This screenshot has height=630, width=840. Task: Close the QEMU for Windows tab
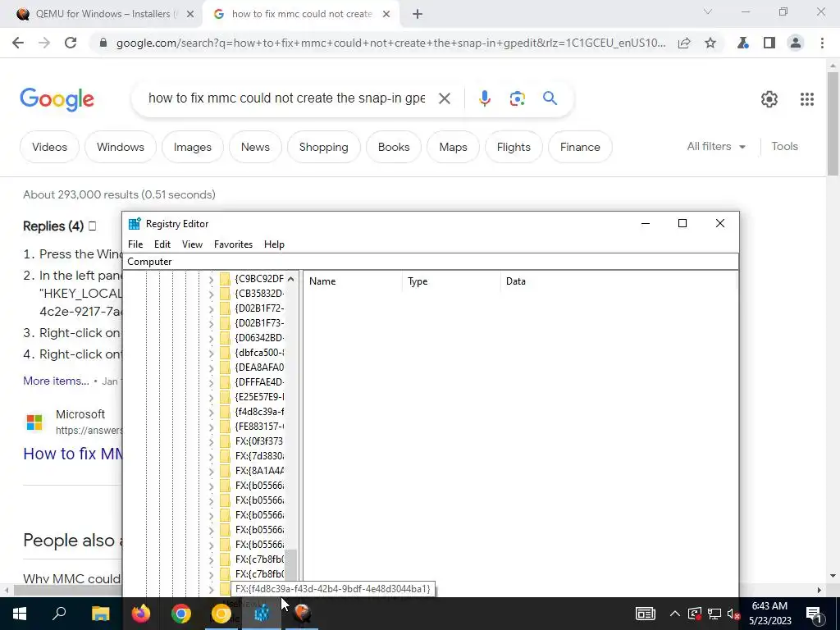(190, 15)
